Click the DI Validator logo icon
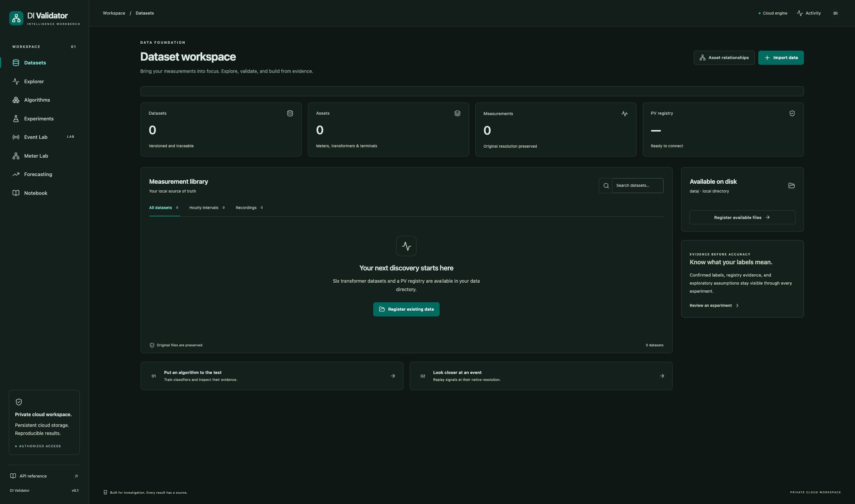Viewport: 855px width, 504px height. click(16, 18)
